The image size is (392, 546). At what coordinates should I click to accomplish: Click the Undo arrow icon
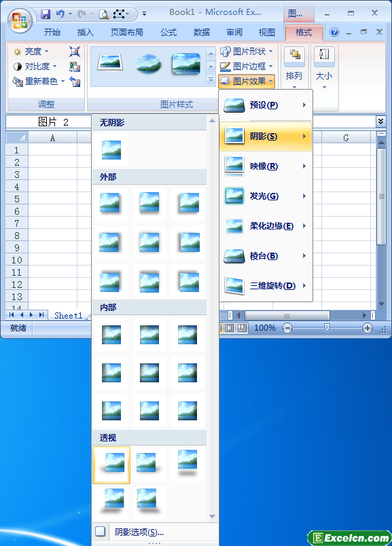tap(60, 14)
